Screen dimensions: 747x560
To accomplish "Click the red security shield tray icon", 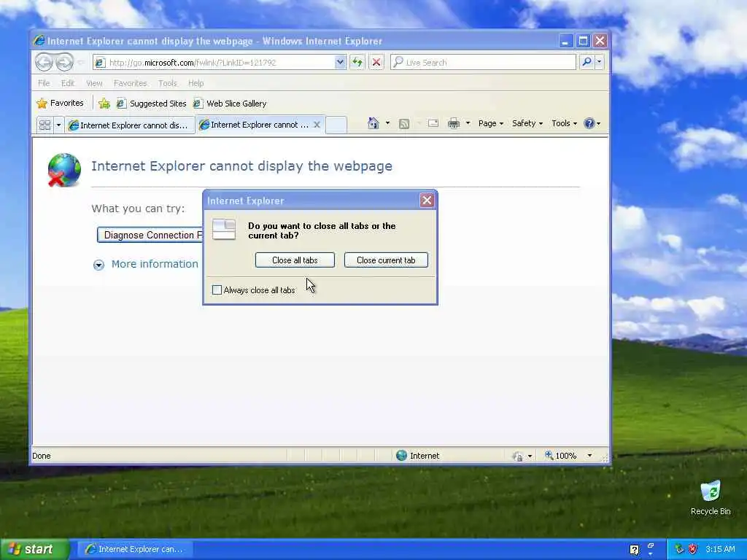I will (x=692, y=548).
